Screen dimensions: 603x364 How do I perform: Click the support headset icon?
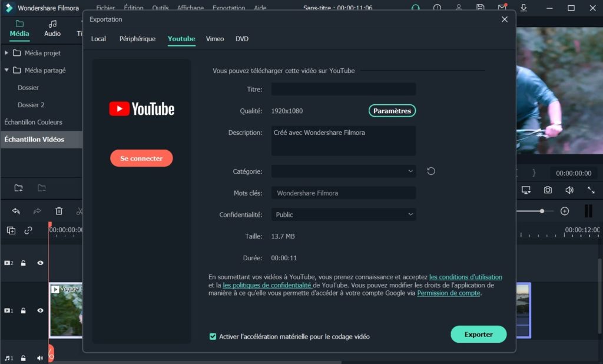click(x=416, y=7)
